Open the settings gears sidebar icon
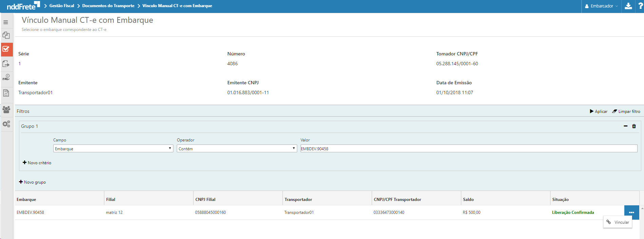Screen dimensions: 644x239 [x=6, y=124]
